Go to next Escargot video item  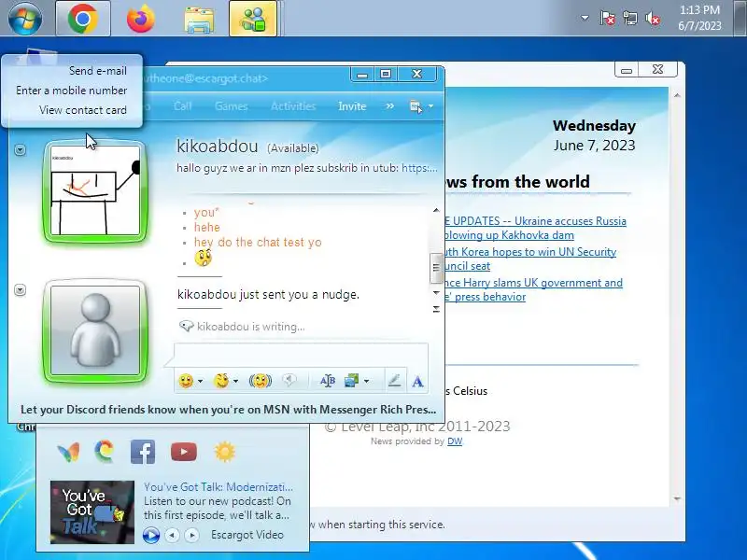[191, 535]
